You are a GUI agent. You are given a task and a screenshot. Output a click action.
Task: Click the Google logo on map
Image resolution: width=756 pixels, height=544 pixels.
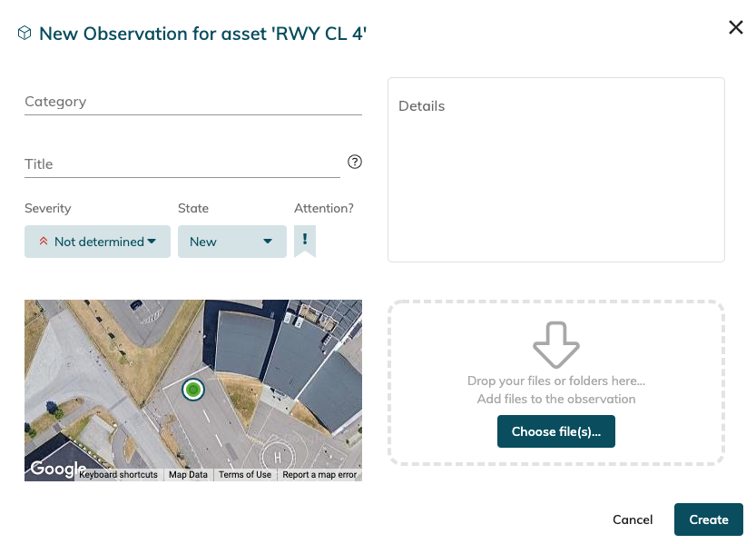(58, 469)
